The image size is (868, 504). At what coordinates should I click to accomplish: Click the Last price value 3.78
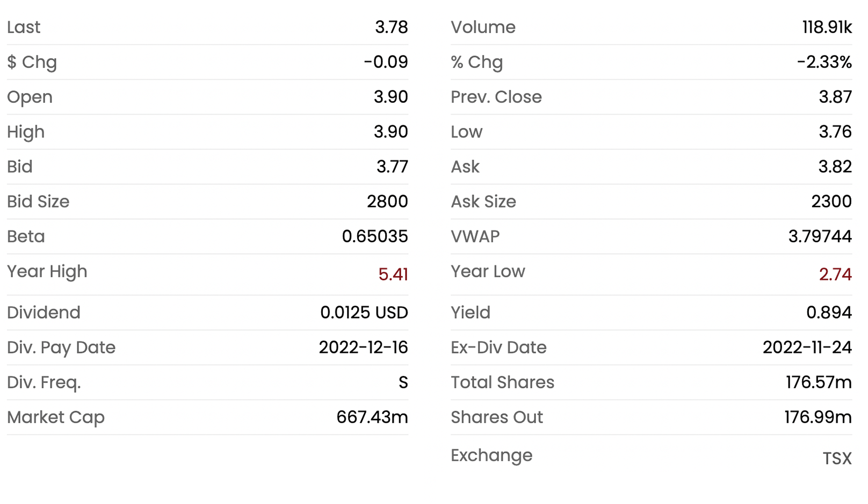coord(391,27)
